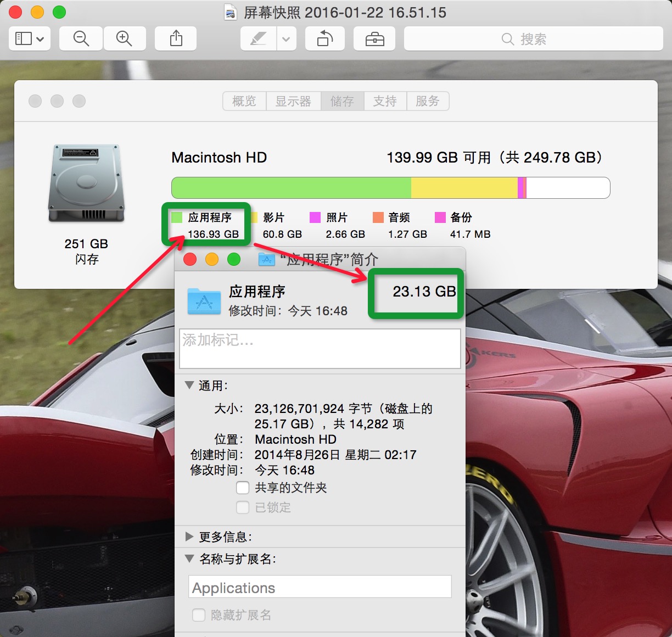
Task: Rotate the image with rotate icon
Action: point(325,39)
